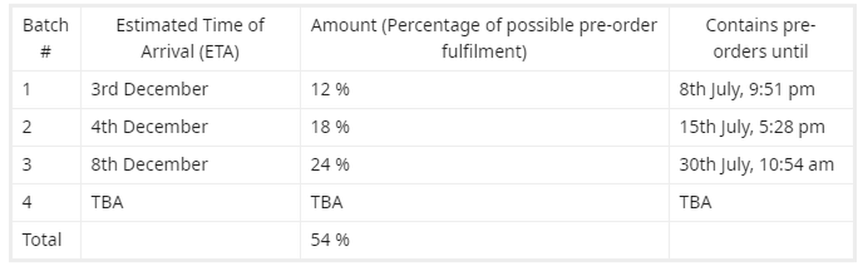Select batch number 1 cell
Viewport: 868px width, 266px height.
[46, 89]
